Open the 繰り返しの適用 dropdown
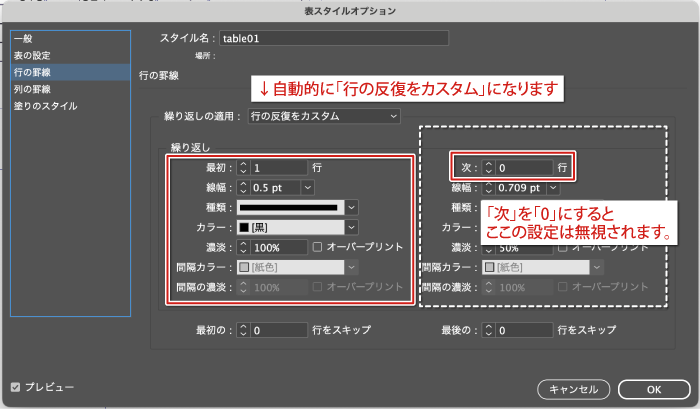 pyautogui.click(x=323, y=117)
